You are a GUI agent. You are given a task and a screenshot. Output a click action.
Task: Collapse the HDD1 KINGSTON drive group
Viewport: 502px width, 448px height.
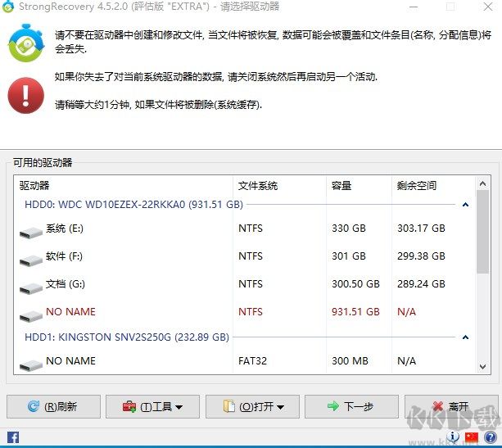(465, 337)
